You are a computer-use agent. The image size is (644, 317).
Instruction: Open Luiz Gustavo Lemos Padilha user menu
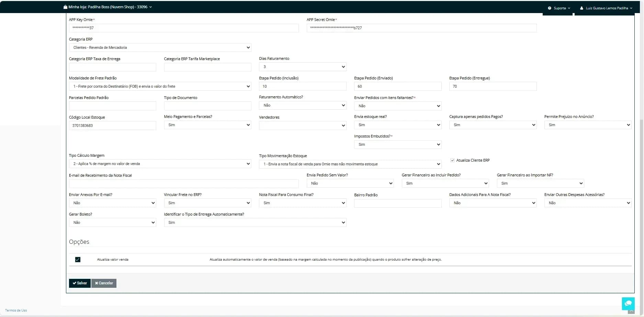606,8
